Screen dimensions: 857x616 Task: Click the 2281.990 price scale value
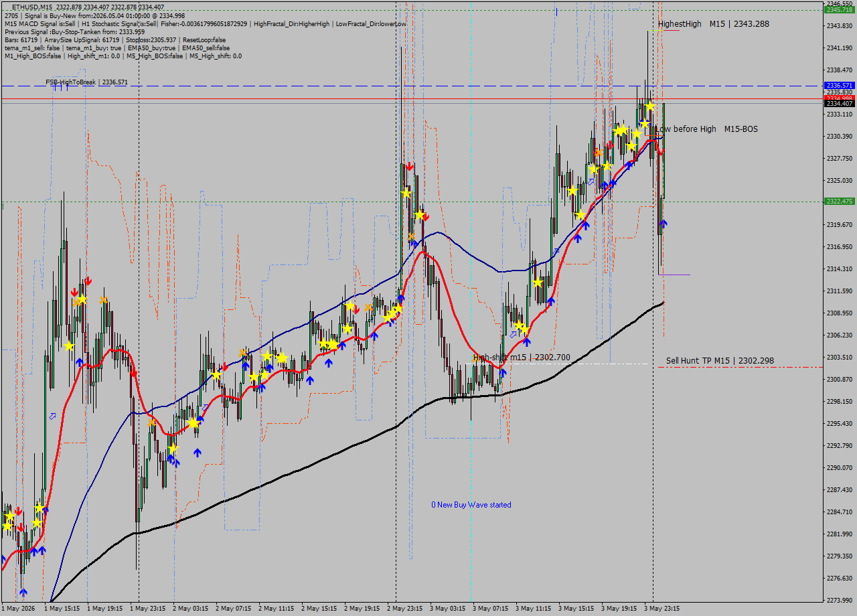pyautogui.click(x=840, y=534)
